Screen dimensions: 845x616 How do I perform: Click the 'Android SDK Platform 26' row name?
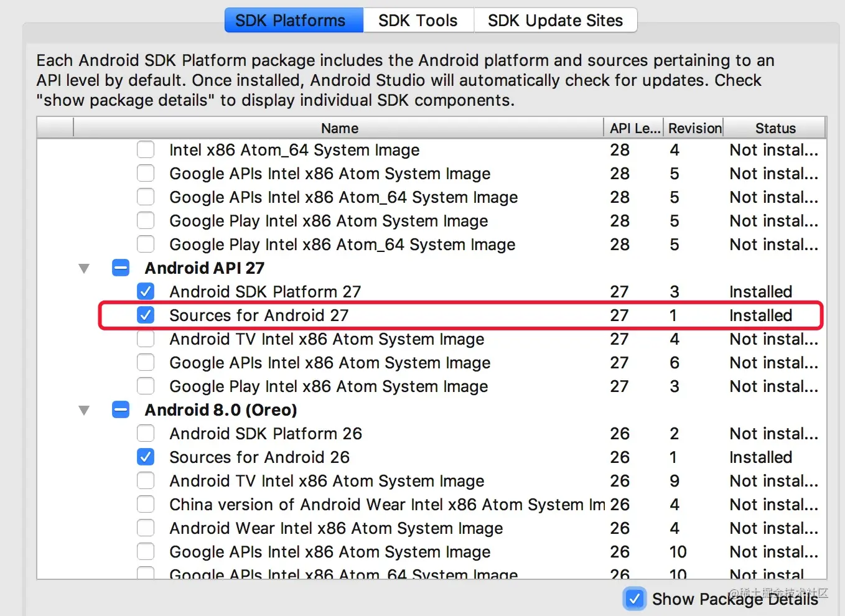(x=266, y=434)
